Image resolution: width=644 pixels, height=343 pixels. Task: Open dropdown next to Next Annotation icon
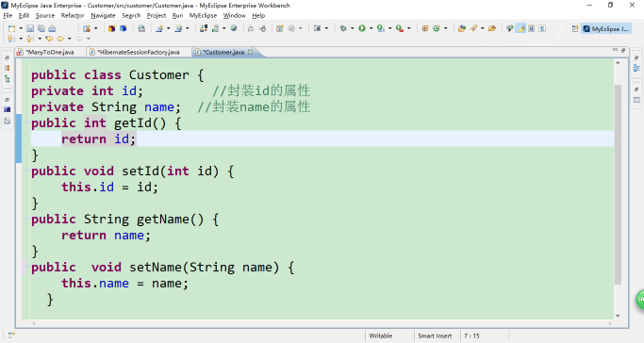click(21, 39)
